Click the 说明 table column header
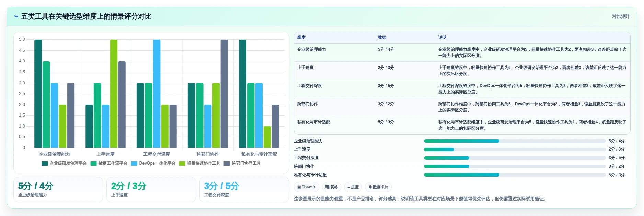 pyautogui.click(x=442, y=38)
